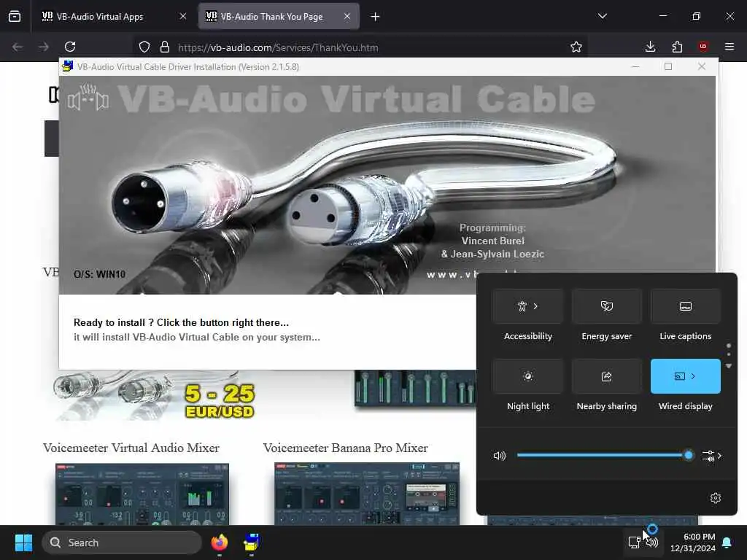747x560 pixels.
Task: Open Voicemeeter Banana Pro Mixer link
Action: point(345,448)
